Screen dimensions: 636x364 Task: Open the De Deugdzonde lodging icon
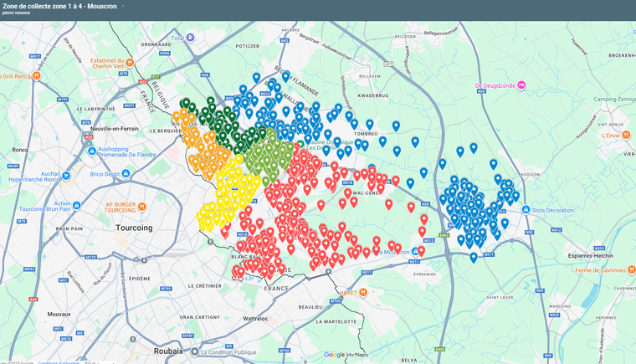(521, 85)
